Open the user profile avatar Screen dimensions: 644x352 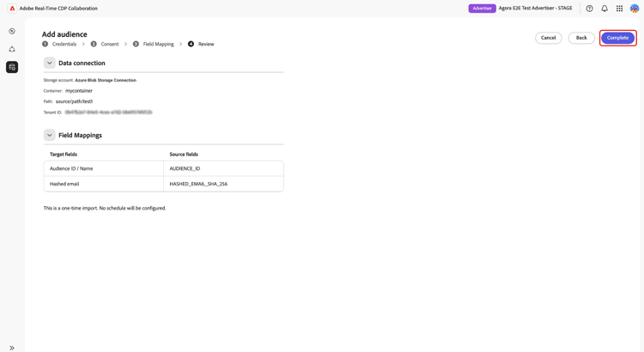tap(635, 9)
